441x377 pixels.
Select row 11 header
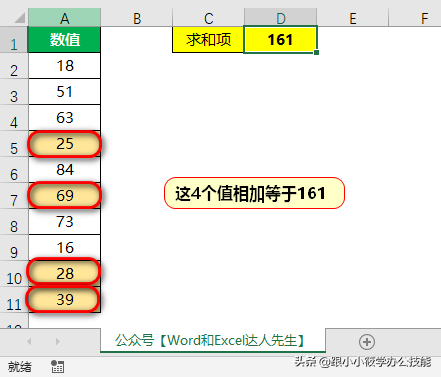click(x=14, y=300)
